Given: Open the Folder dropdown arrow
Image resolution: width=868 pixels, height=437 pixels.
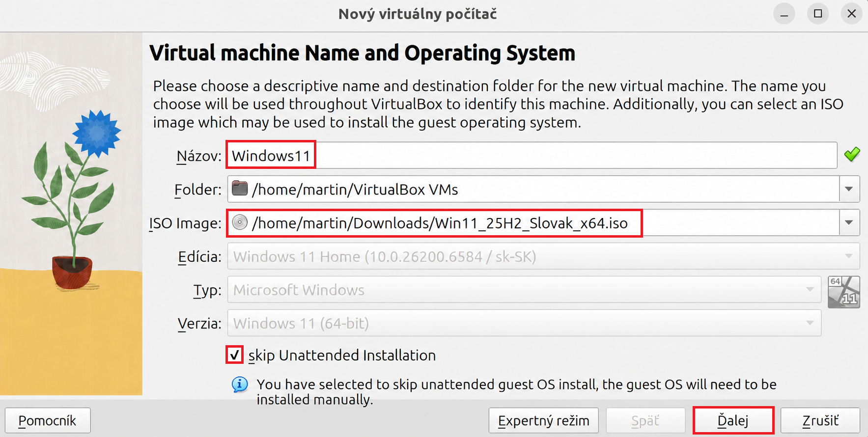Looking at the screenshot, I should (x=849, y=189).
